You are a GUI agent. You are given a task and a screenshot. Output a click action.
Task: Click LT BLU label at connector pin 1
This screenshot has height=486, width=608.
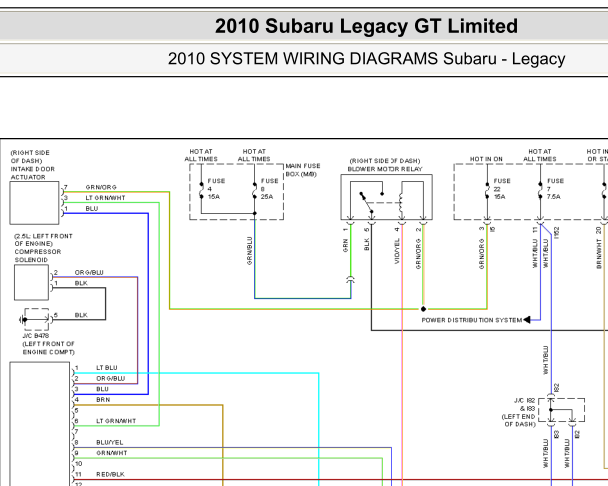107,368
